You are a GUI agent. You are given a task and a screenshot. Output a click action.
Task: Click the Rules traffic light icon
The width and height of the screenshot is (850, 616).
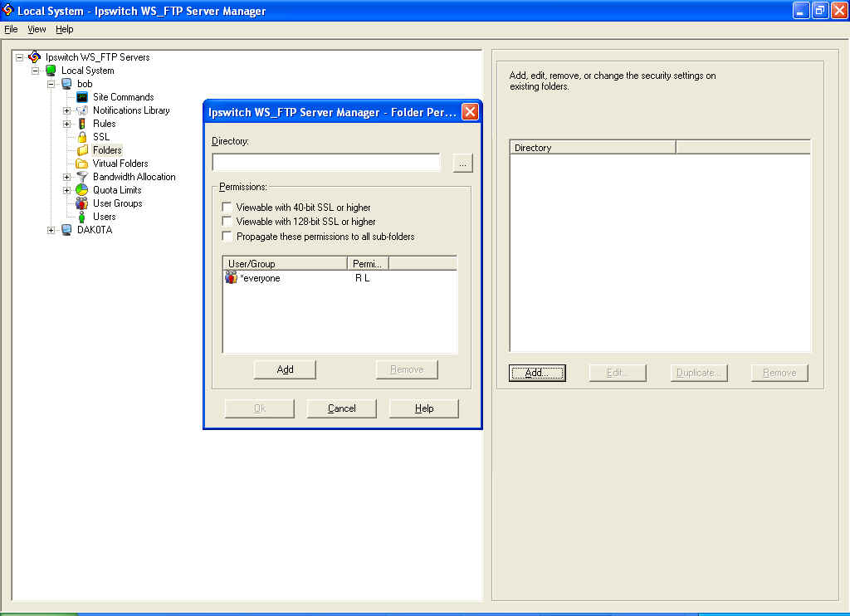pos(82,124)
